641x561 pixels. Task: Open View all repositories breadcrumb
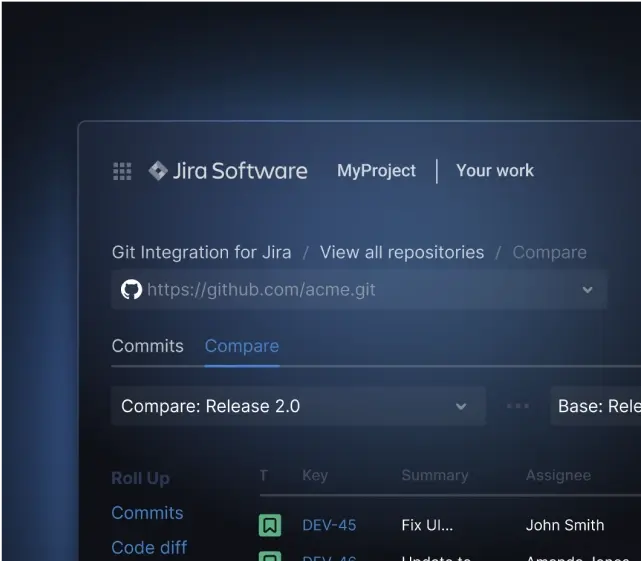(402, 252)
